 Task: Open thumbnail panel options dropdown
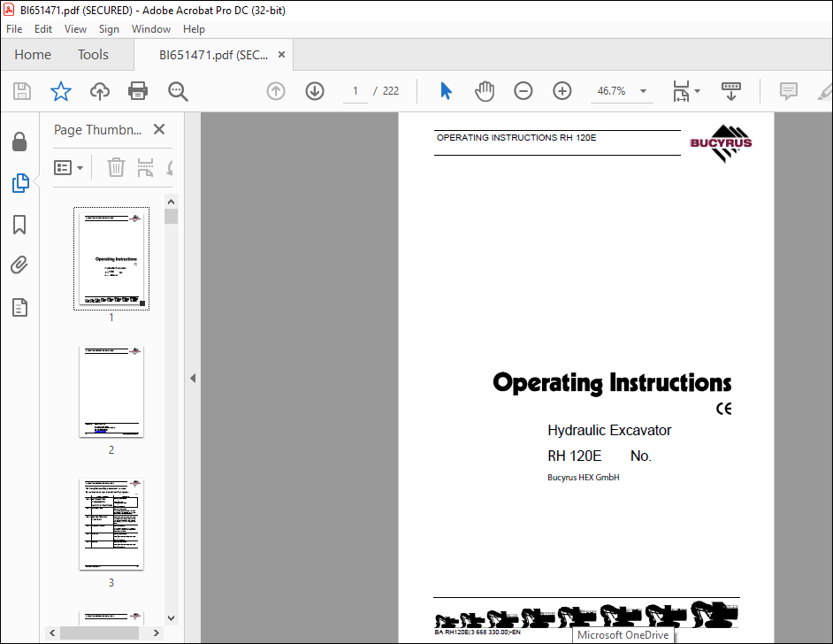[69, 167]
